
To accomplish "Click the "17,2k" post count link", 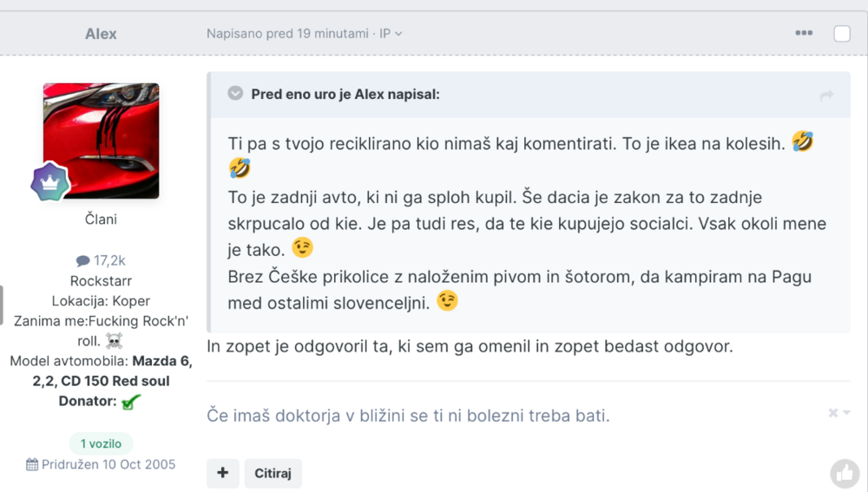I will [x=109, y=260].
